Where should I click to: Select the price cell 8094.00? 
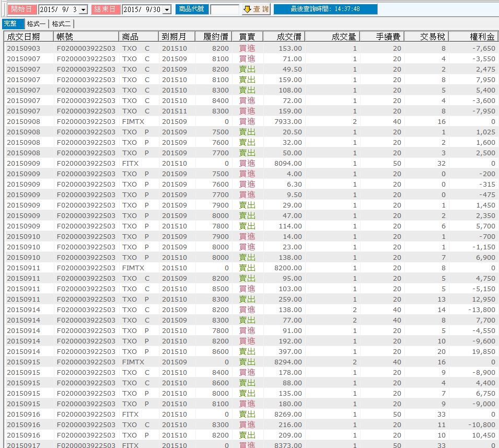288,163
